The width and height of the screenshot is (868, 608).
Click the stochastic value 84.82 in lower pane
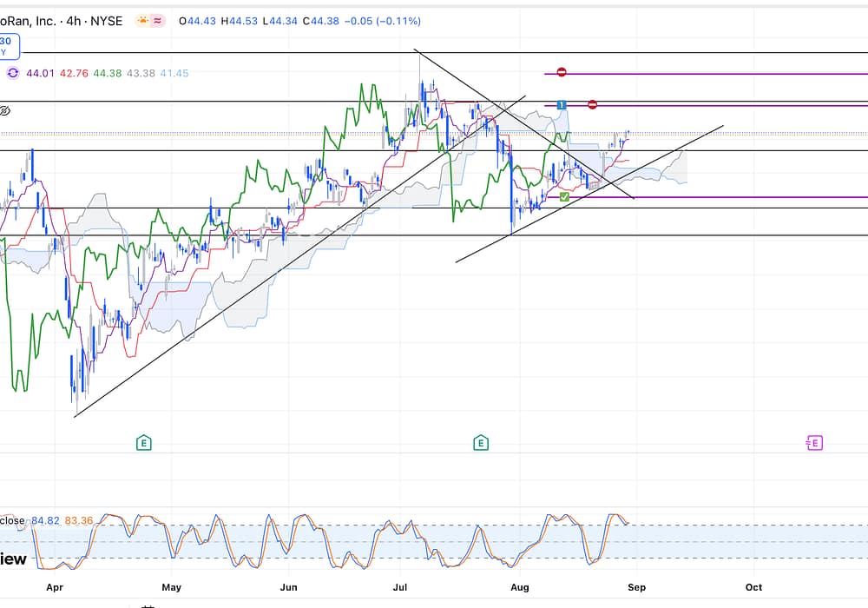coord(44,520)
